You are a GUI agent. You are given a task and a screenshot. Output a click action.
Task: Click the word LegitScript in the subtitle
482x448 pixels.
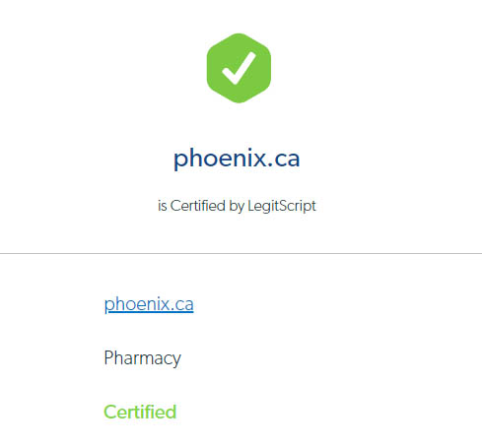[282, 206]
